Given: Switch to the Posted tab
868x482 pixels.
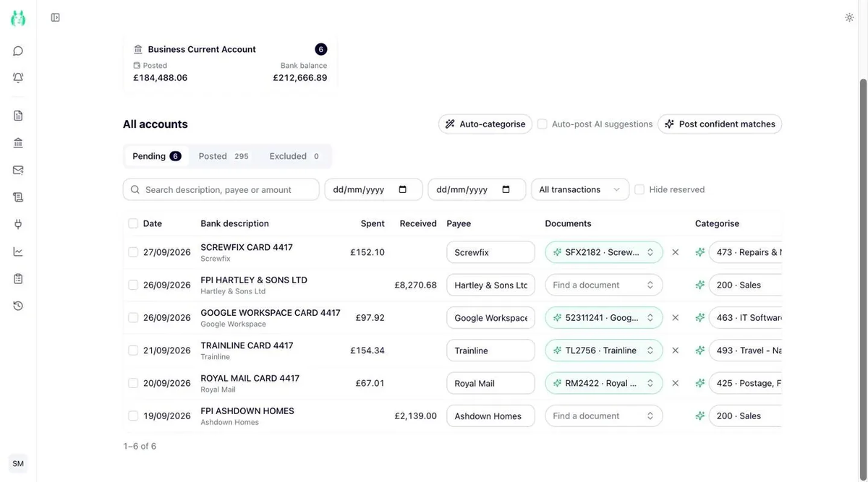Looking at the screenshot, I should pos(224,156).
